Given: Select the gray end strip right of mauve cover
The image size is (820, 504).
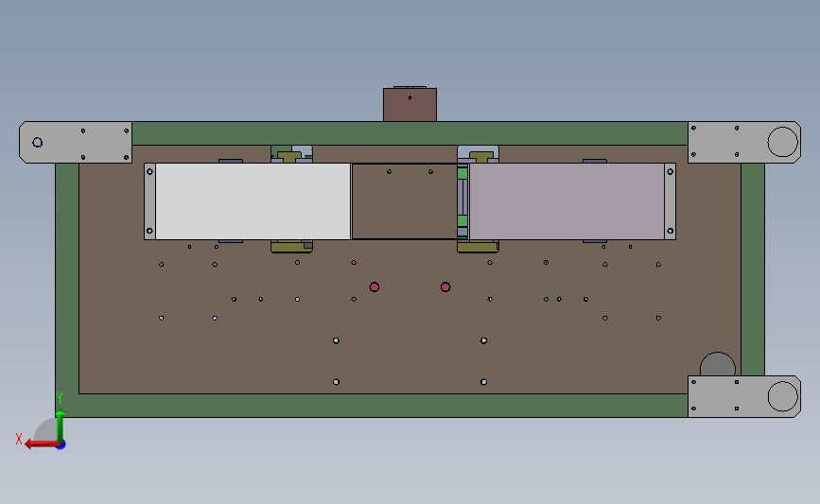Looking at the screenshot, I should [670, 201].
